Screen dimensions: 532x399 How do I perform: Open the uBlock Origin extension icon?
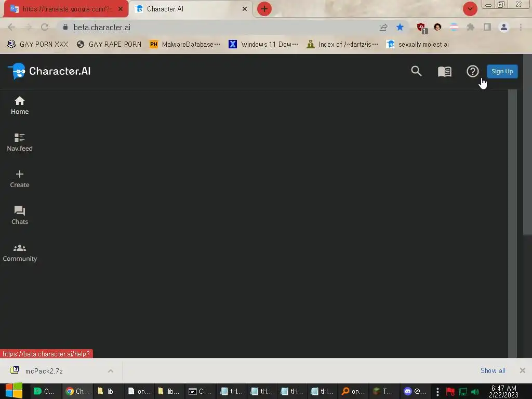[421, 28]
